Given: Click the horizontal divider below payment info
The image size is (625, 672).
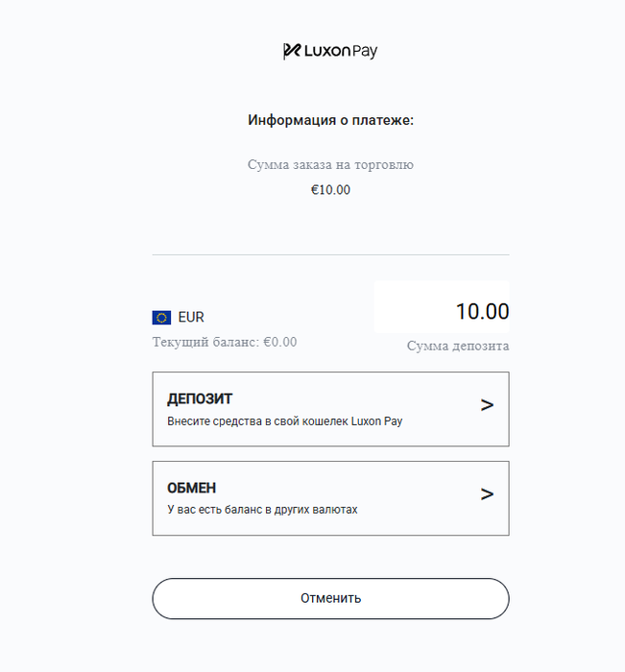Looking at the screenshot, I should tap(330, 254).
